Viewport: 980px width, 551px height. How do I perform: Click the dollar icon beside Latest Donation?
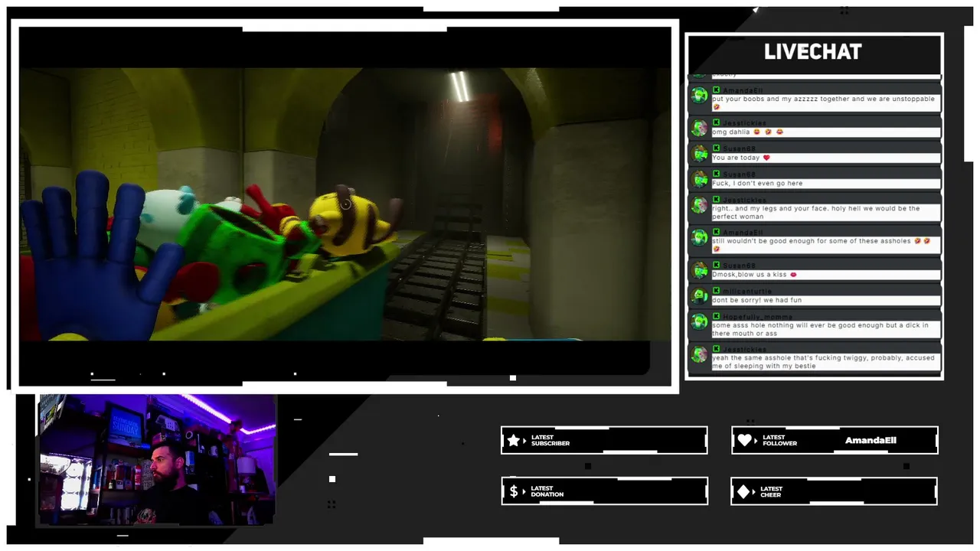point(514,491)
